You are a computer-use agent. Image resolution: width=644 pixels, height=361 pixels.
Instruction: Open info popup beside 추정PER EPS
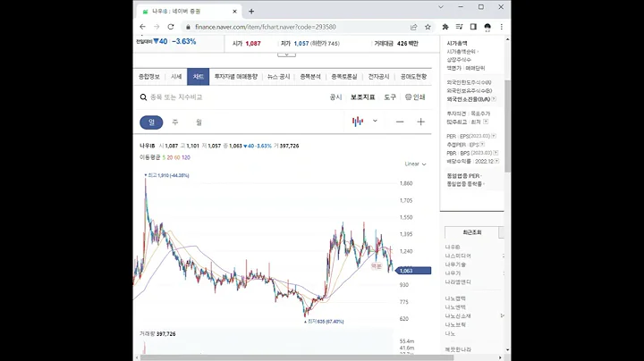[483, 145]
